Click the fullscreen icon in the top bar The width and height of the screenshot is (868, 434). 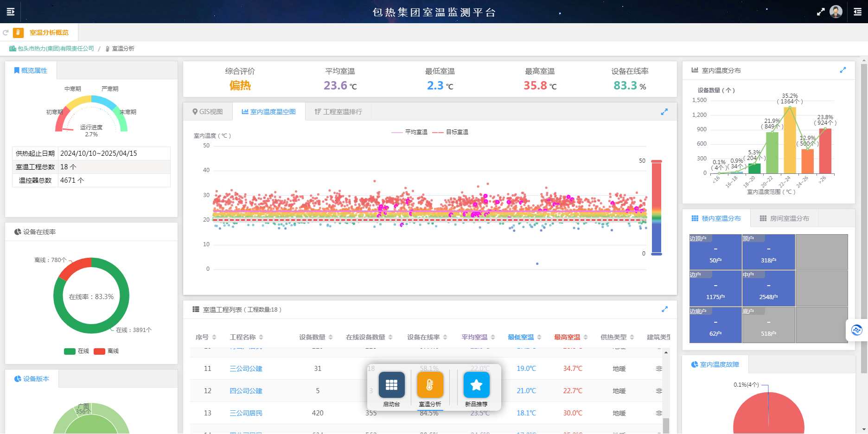click(820, 11)
